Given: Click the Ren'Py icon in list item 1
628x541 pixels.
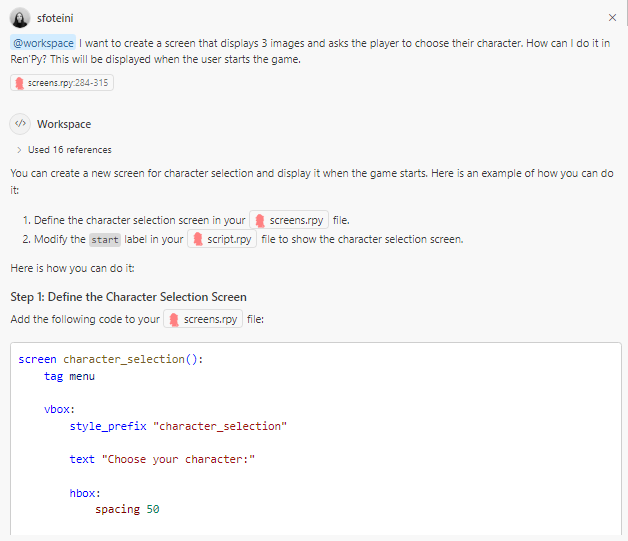Looking at the screenshot, I should (x=260, y=221).
